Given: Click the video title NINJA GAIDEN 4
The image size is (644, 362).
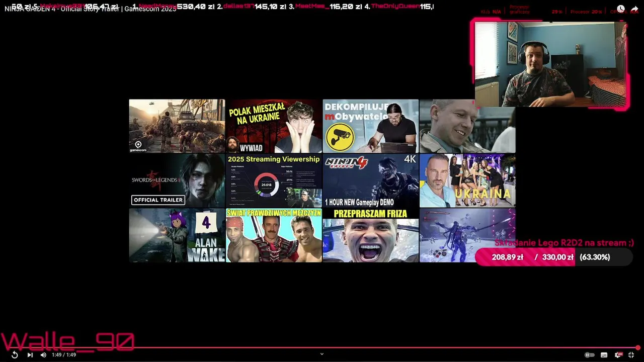Looking at the screenshot, I should (x=91, y=9).
